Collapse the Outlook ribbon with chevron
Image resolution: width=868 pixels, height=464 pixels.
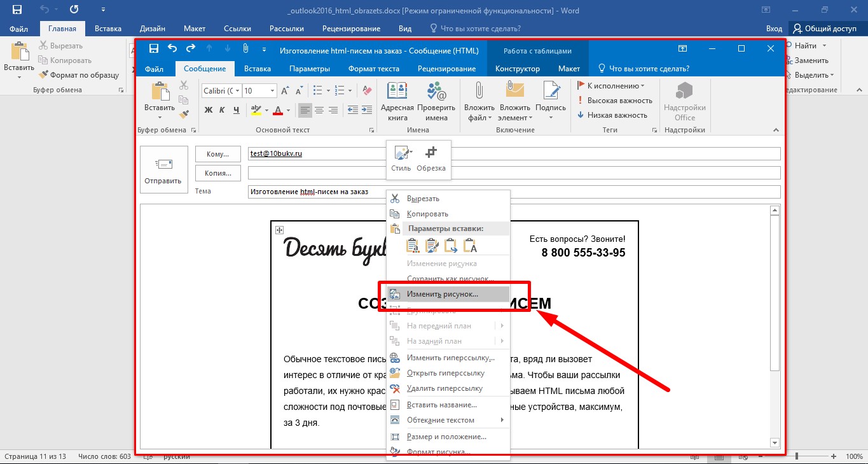776,130
